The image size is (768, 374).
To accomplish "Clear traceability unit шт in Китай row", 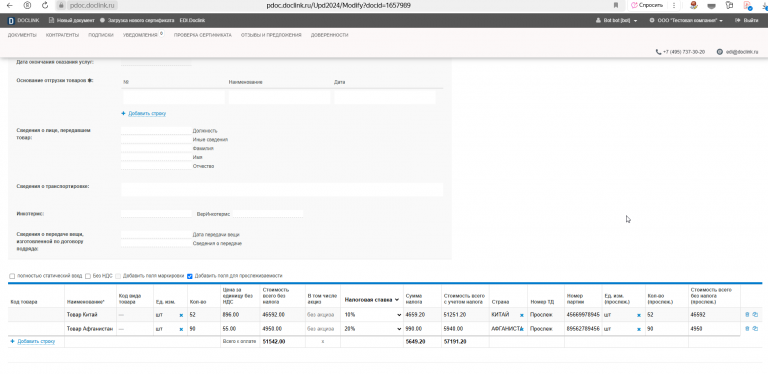I will (639, 315).
